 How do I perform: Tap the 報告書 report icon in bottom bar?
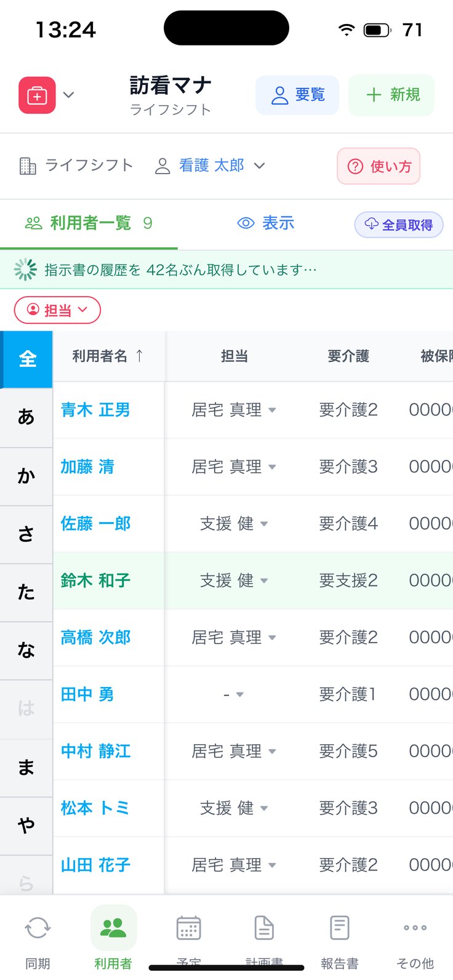[x=340, y=928]
